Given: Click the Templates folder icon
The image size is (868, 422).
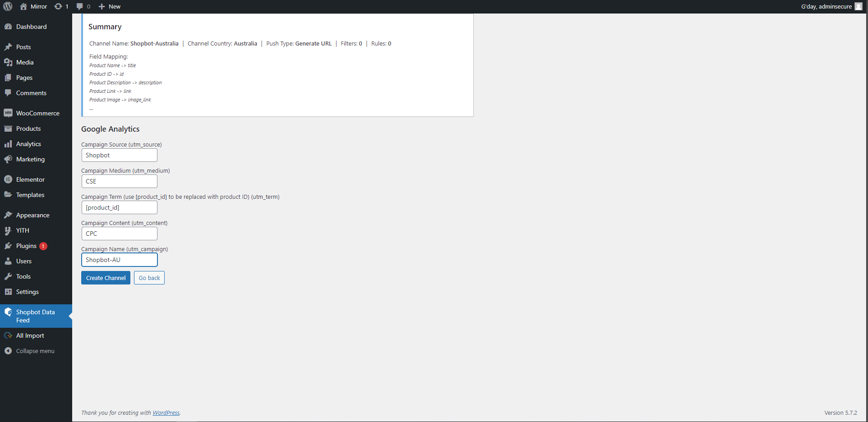Looking at the screenshot, I should (8, 195).
